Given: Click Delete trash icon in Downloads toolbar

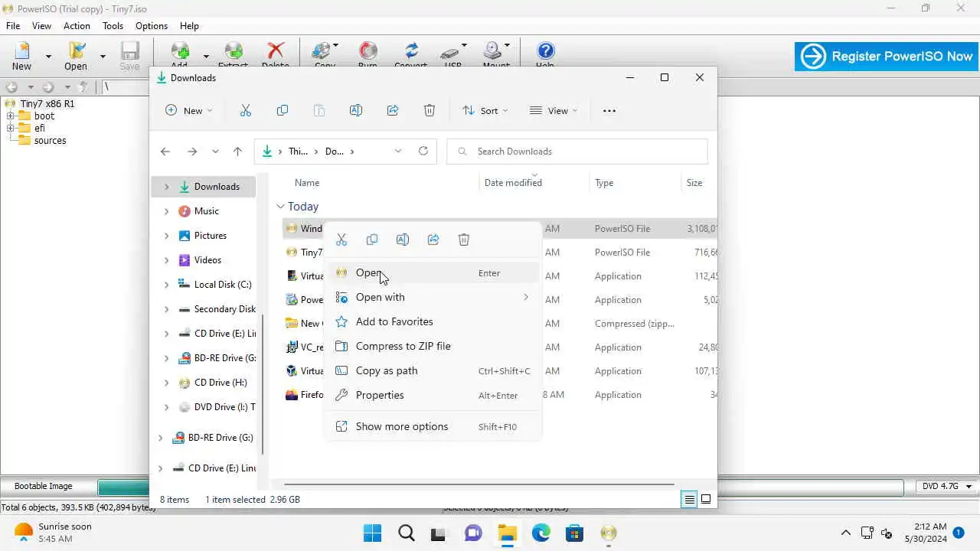Looking at the screenshot, I should click(x=430, y=110).
